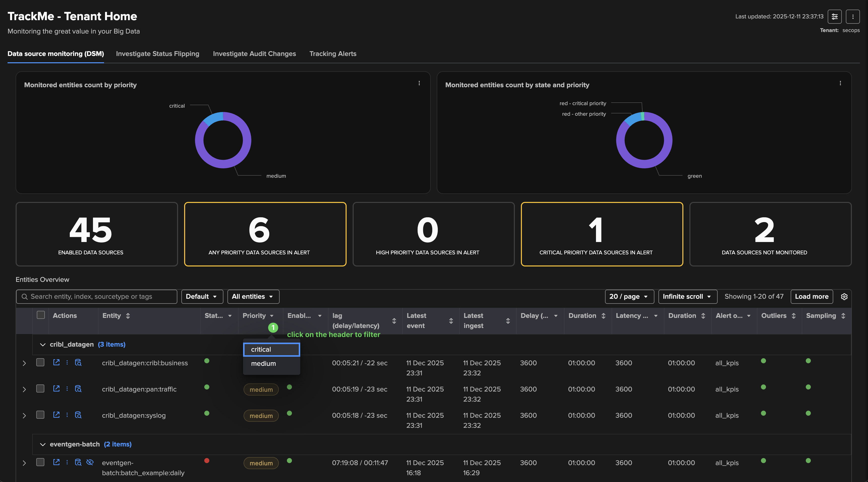Click the Load more button
The height and width of the screenshot is (482, 868).
811,296
